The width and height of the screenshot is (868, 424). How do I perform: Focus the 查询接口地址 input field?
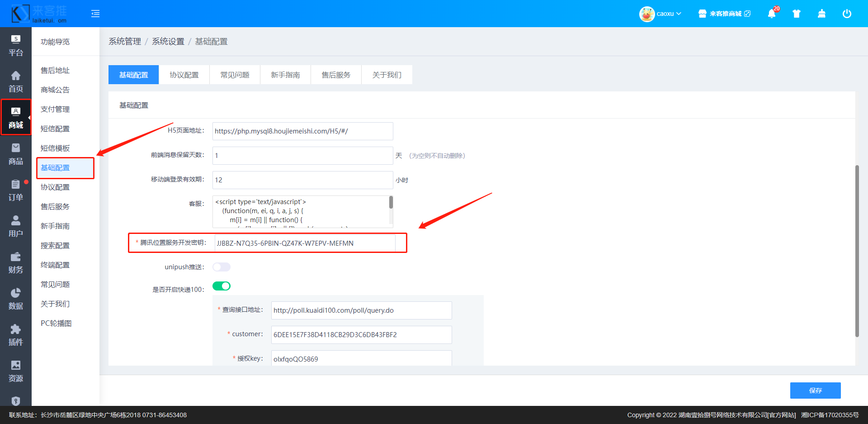point(362,310)
